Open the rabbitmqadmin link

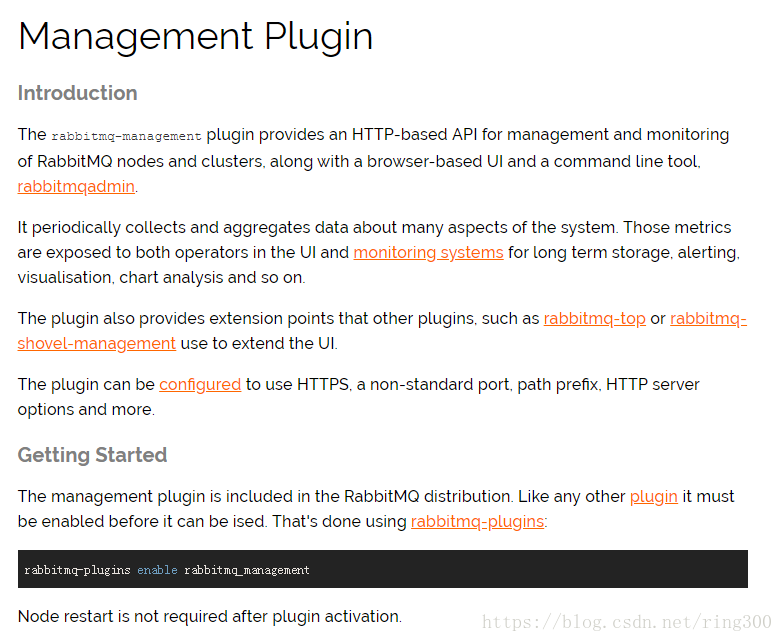[x=76, y=187]
